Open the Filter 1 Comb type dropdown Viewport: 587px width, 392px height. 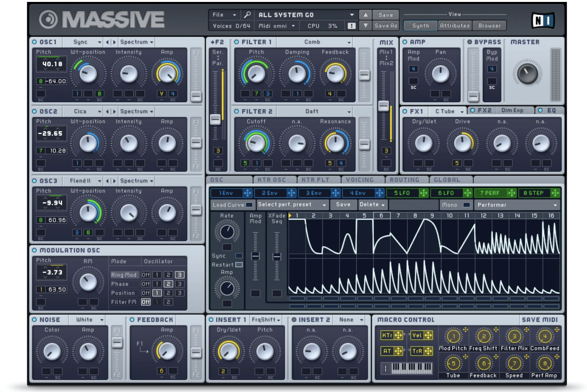coord(314,42)
